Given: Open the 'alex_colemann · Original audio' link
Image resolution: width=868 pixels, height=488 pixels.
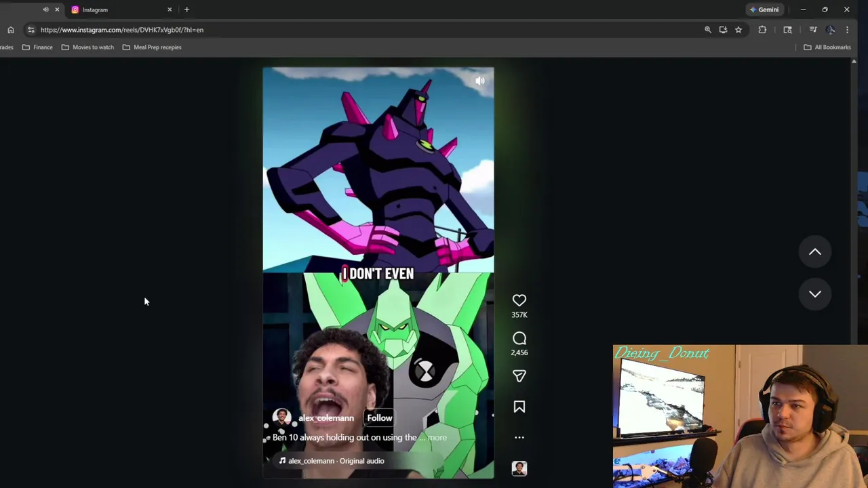Looking at the screenshot, I should [x=332, y=461].
